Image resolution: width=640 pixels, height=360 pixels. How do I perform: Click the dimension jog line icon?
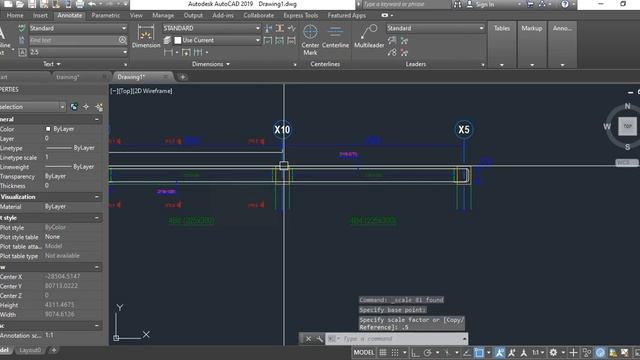291,28
